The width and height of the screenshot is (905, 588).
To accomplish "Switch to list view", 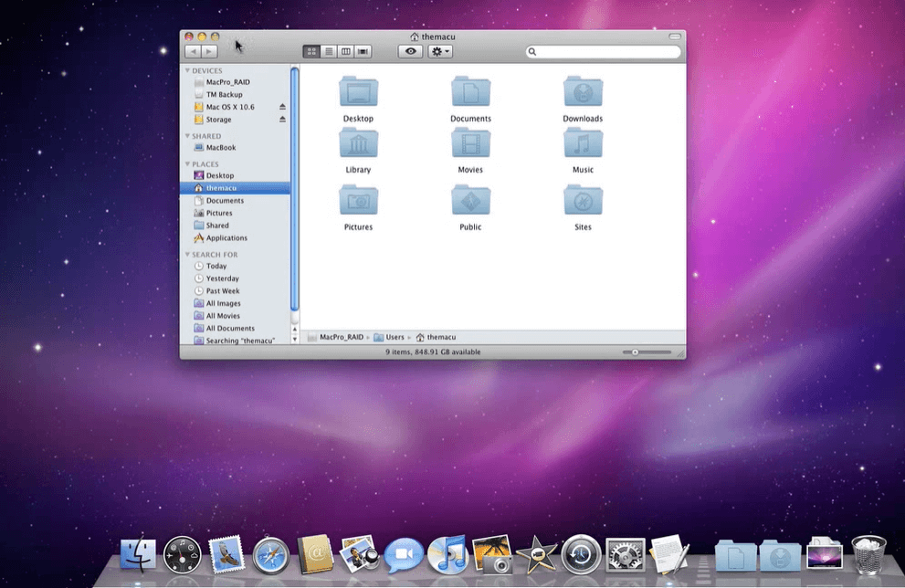I will coord(329,52).
